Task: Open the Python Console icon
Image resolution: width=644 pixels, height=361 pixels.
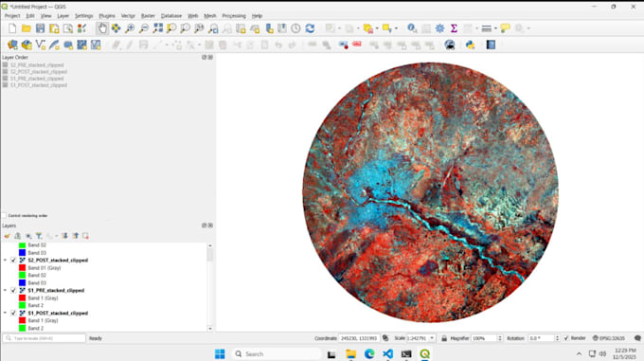Action: tap(471, 45)
